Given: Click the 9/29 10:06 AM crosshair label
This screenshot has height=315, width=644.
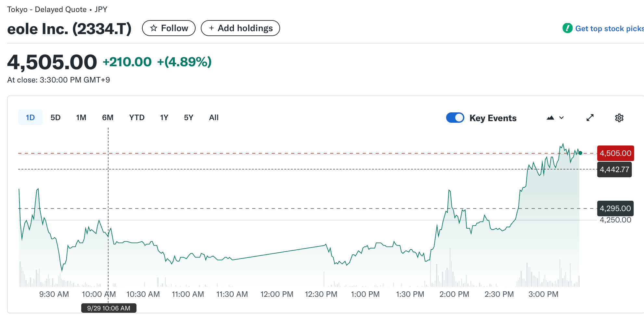Looking at the screenshot, I should 109,308.
